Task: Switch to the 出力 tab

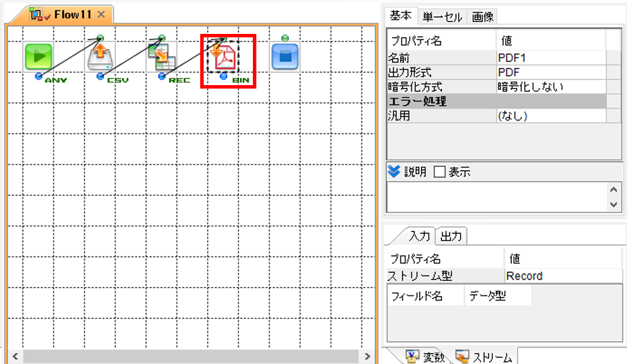Action: click(450, 236)
